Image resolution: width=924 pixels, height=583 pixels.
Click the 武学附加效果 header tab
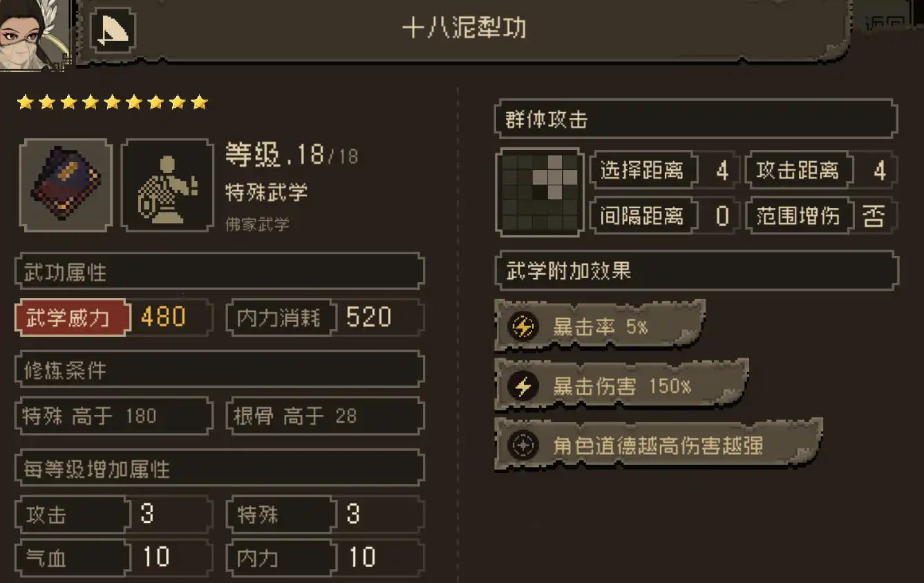tap(696, 270)
